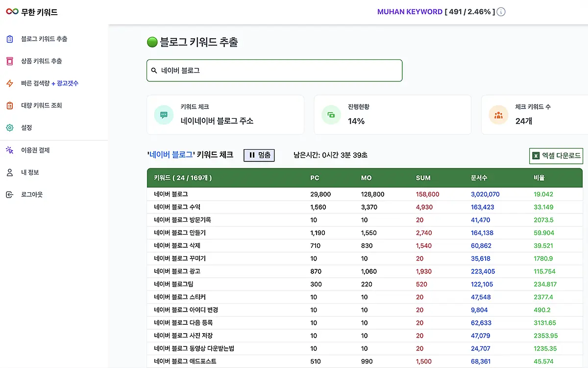Click the speech bubble icon on 키워드 체크 card
588x368 pixels.
point(163,114)
